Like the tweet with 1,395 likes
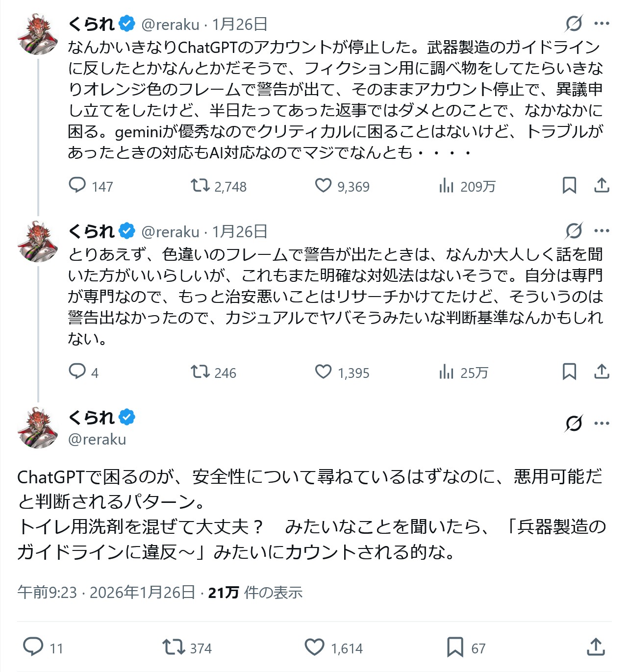Screen dimensions: 628x672 323,372
